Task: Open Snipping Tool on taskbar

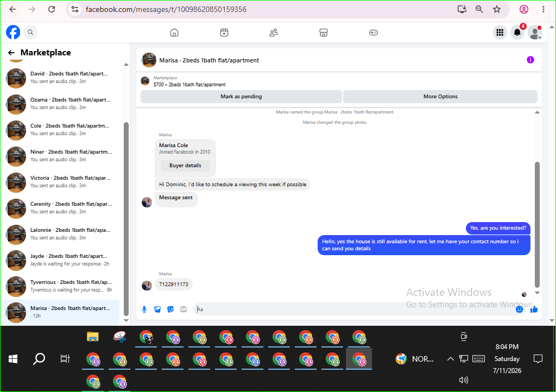Action: (x=119, y=337)
